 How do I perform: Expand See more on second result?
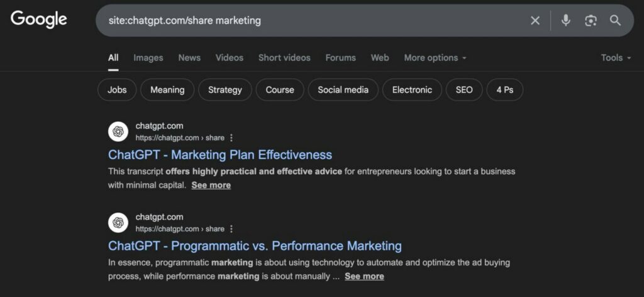tap(364, 276)
